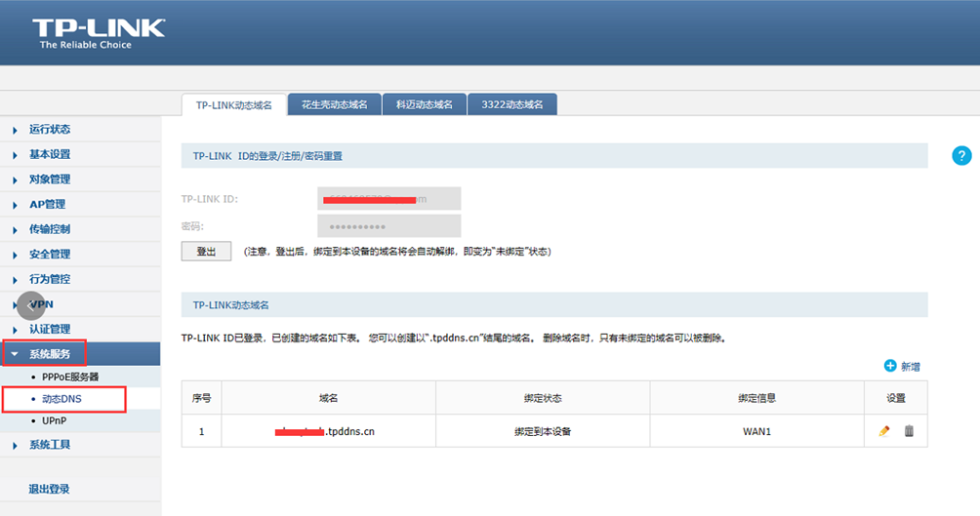The width and height of the screenshot is (980, 516).
Task: Open 传输控制 in sidebar
Action: coord(50,229)
